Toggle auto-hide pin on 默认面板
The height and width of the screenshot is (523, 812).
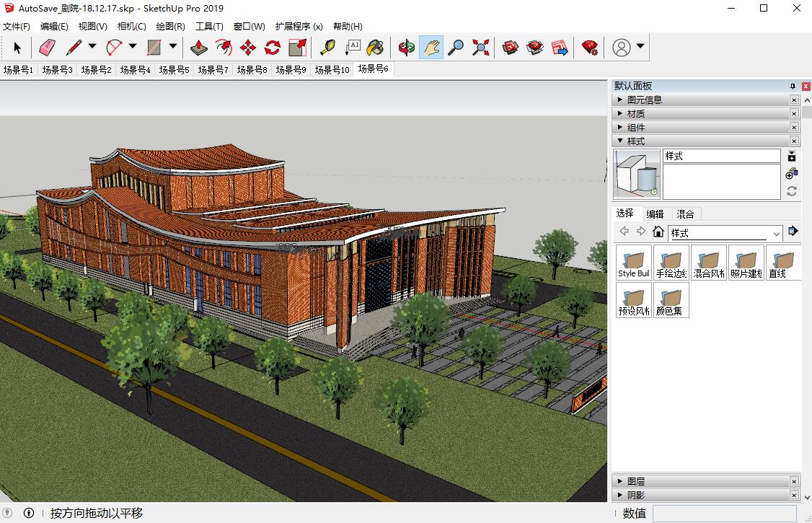point(793,86)
